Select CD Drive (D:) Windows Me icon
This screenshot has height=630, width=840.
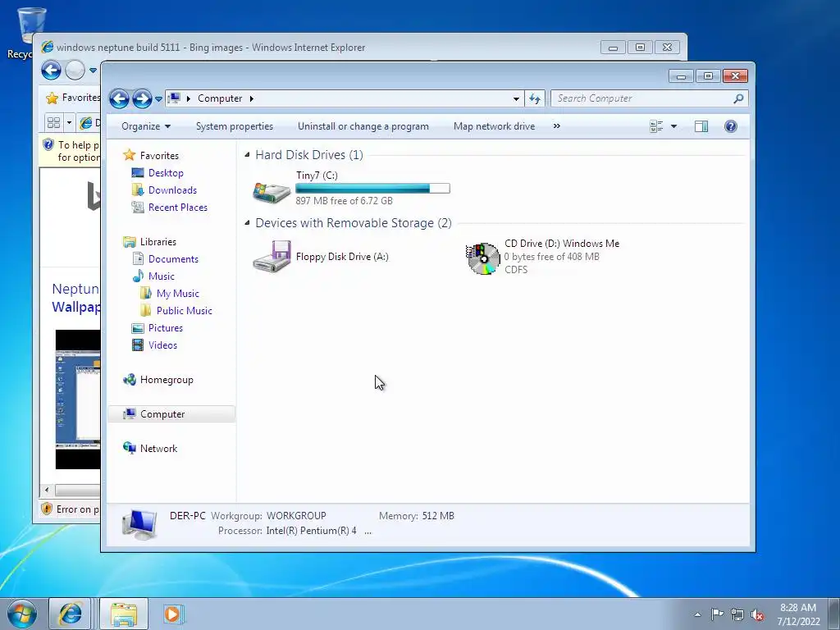point(482,258)
